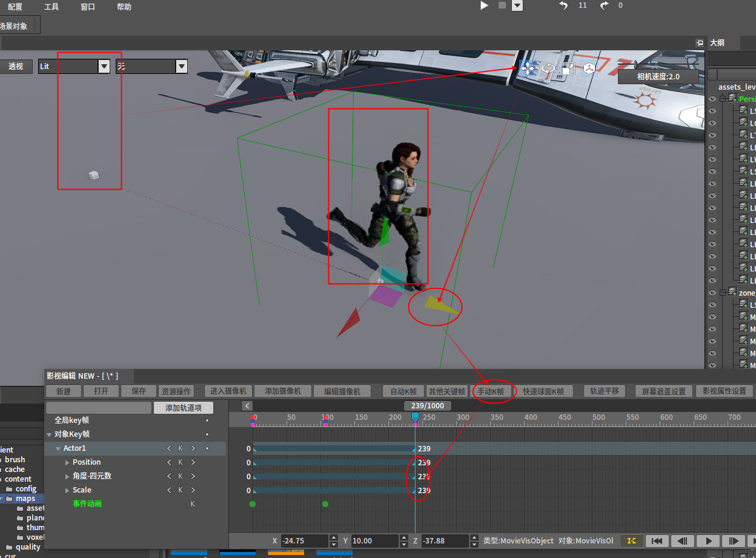Viewport: 756px width, 558px height.
Task: Click the camera speed slider handle
Action: [635, 63]
